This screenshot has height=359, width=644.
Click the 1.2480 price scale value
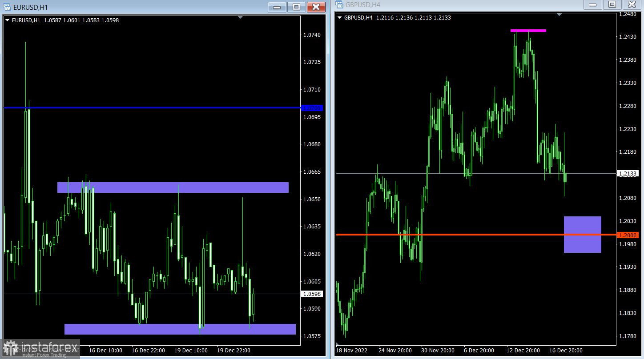click(627, 14)
